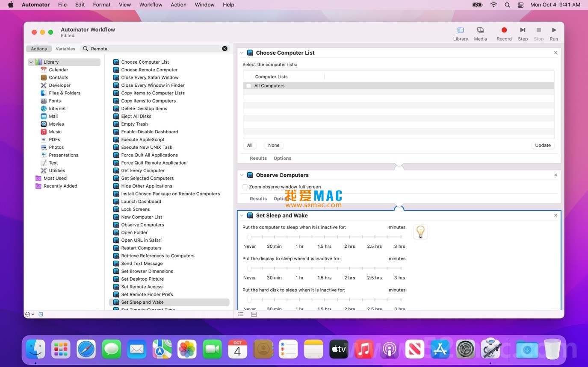Open Safari from the Dock
Image resolution: width=588 pixels, height=367 pixels.
pos(86,349)
